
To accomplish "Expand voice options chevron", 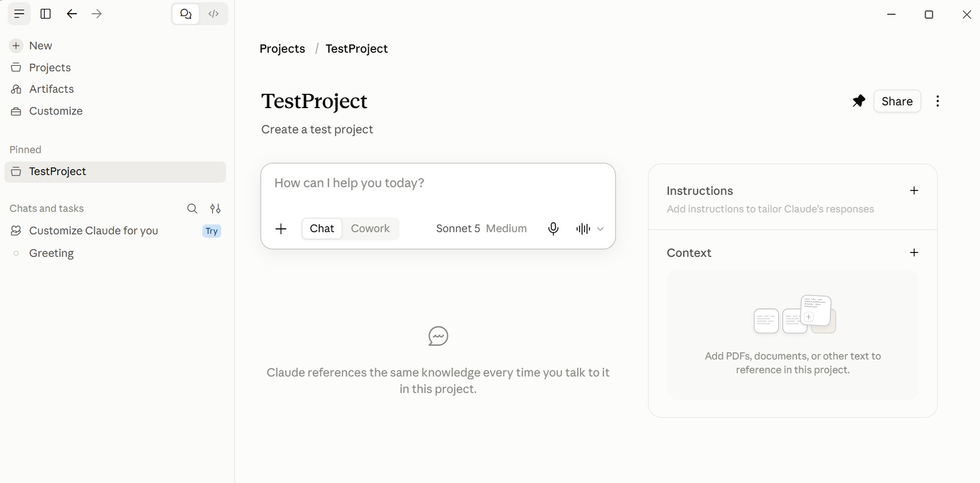I will pos(600,229).
